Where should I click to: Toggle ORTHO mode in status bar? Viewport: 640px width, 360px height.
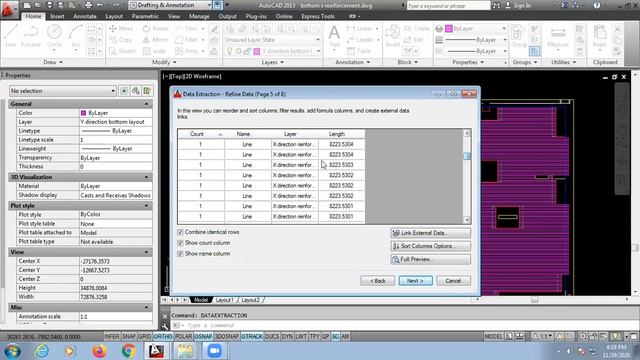162,336
